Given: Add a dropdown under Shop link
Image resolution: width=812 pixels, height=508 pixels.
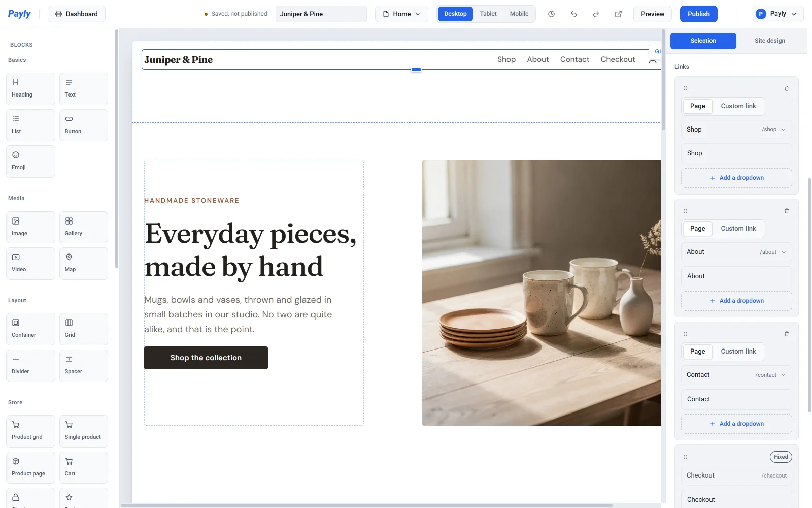Looking at the screenshot, I should (736, 178).
